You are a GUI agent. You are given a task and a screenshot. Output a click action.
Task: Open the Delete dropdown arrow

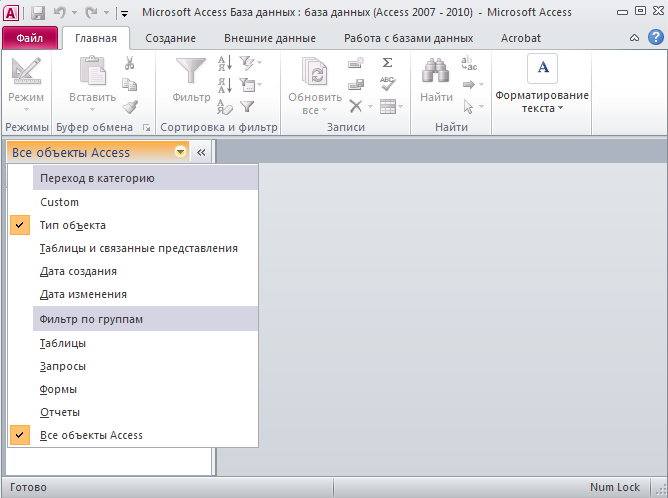point(370,106)
